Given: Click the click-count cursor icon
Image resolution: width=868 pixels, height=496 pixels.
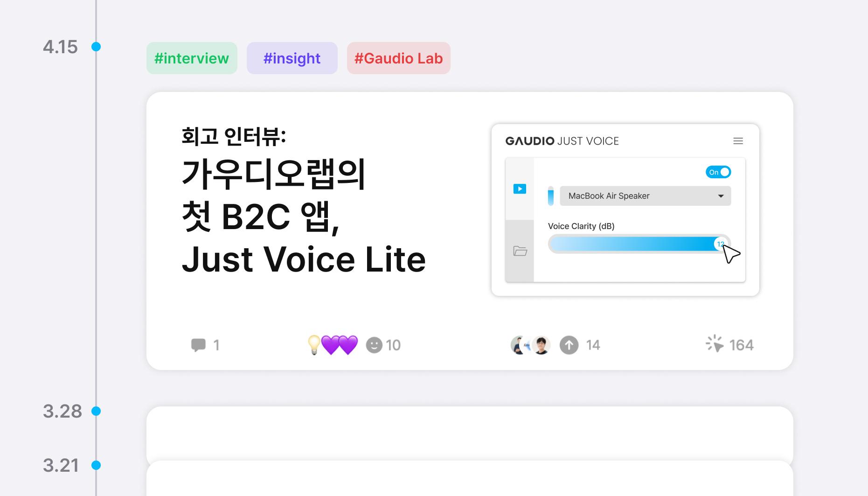Looking at the screenshot, I should click(x=715, y=344).
